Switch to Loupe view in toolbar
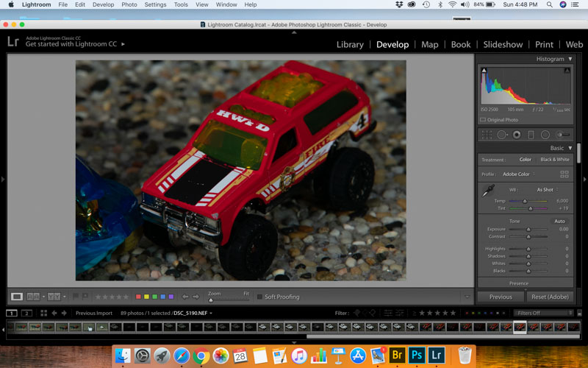This screenshot has height=368, width=588. (x=16, y=297)
